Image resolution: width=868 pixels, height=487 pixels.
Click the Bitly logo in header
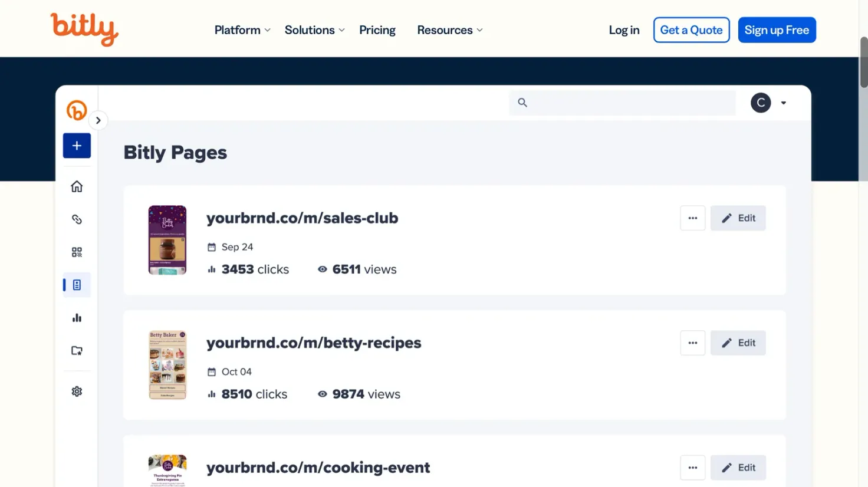click(x=84, y=29)
